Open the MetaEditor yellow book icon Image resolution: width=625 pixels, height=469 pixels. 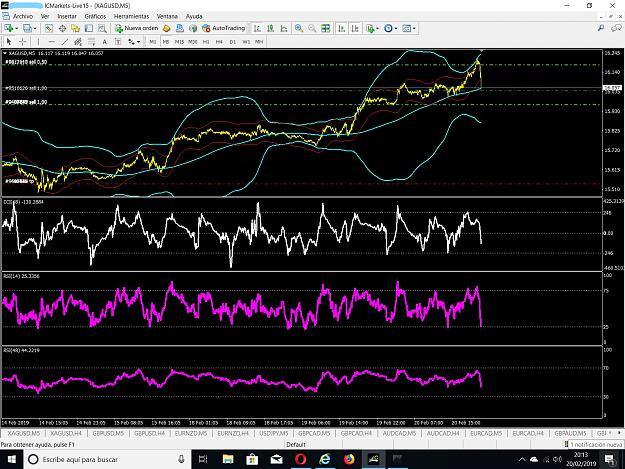pos(167,28)
